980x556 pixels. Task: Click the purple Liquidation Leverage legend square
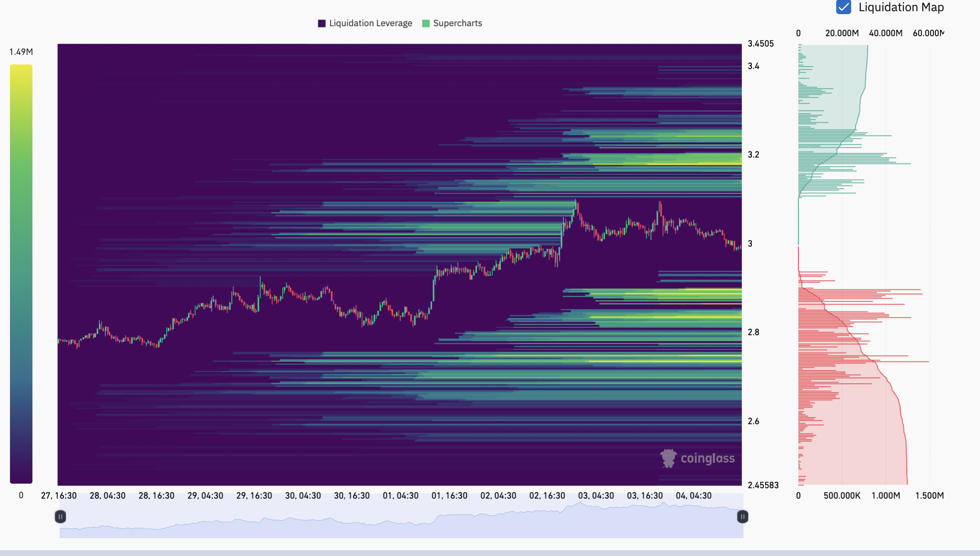[321, 23]
